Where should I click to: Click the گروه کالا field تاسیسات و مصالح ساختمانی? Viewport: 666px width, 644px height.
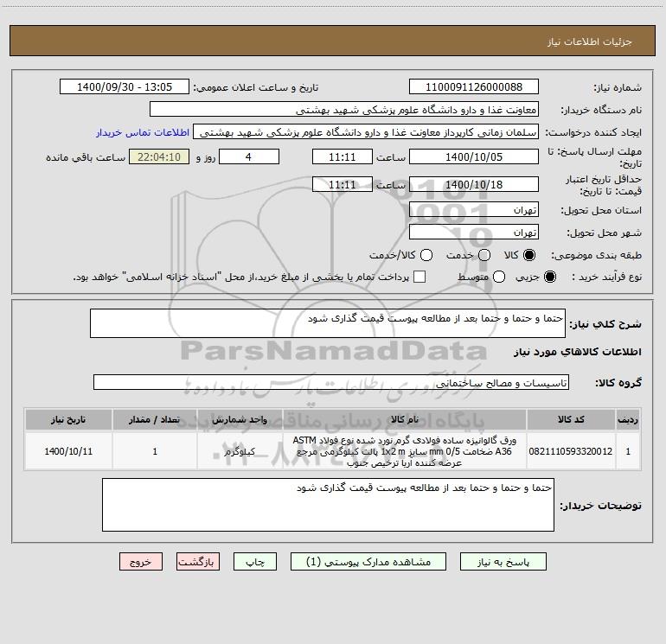coord(331,382)
